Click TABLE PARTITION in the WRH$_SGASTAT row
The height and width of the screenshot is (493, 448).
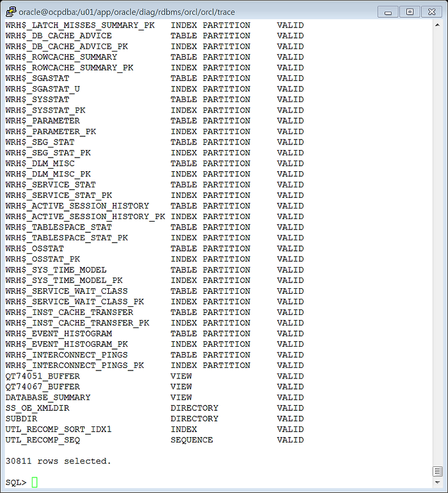pyautogui.click(x=211, y=78)
